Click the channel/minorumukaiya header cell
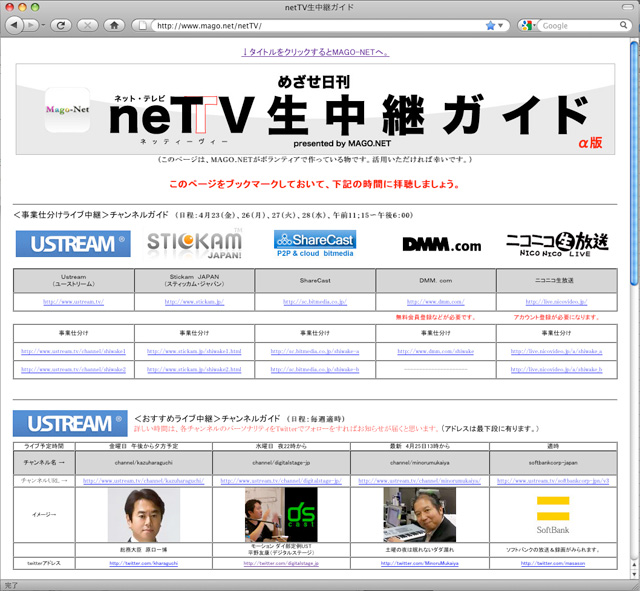 coord(420,463)
